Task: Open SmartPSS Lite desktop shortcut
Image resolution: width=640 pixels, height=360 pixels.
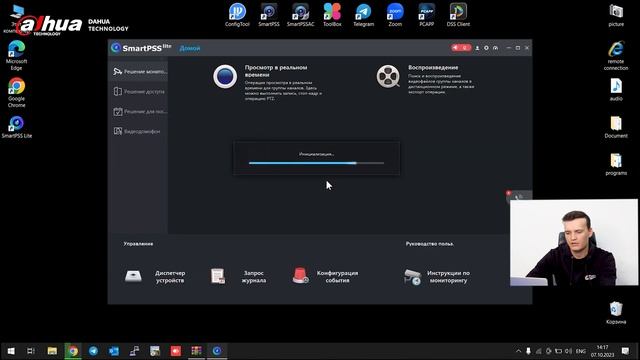Action: [16, 127]
